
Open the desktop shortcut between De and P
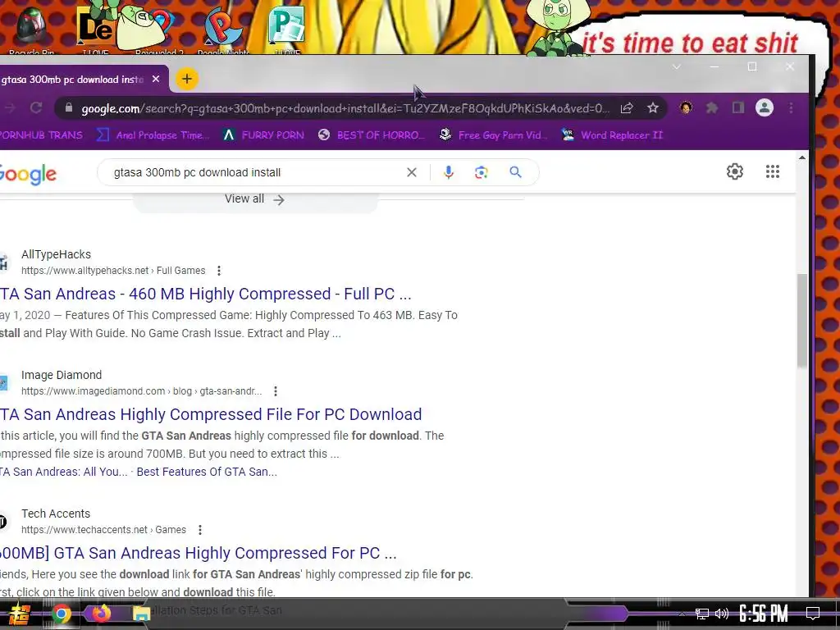[x=158, y=30]
